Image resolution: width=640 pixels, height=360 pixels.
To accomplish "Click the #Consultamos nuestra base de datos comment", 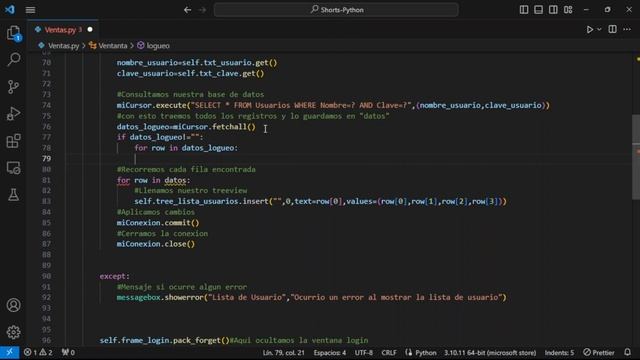I will tap(190, 95).
